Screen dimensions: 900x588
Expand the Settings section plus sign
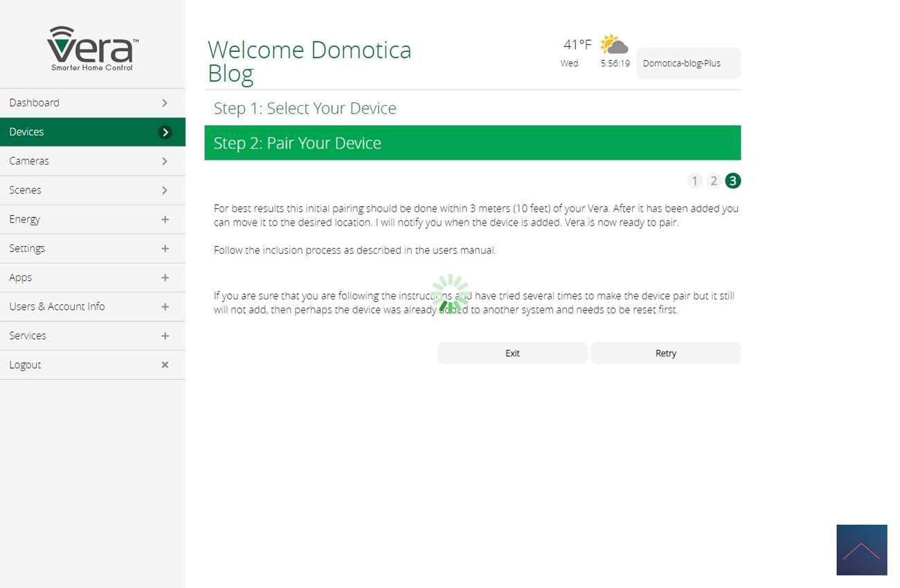(x=165, y=248)
